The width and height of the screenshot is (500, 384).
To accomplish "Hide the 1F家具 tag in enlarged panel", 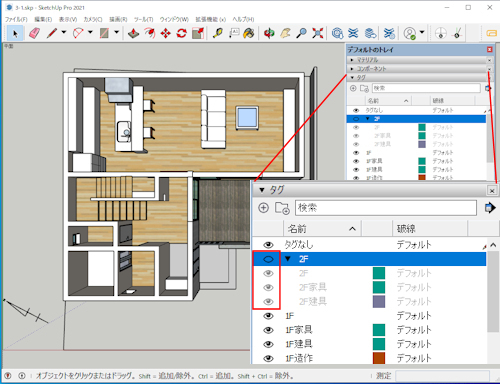I will (268, 330).
